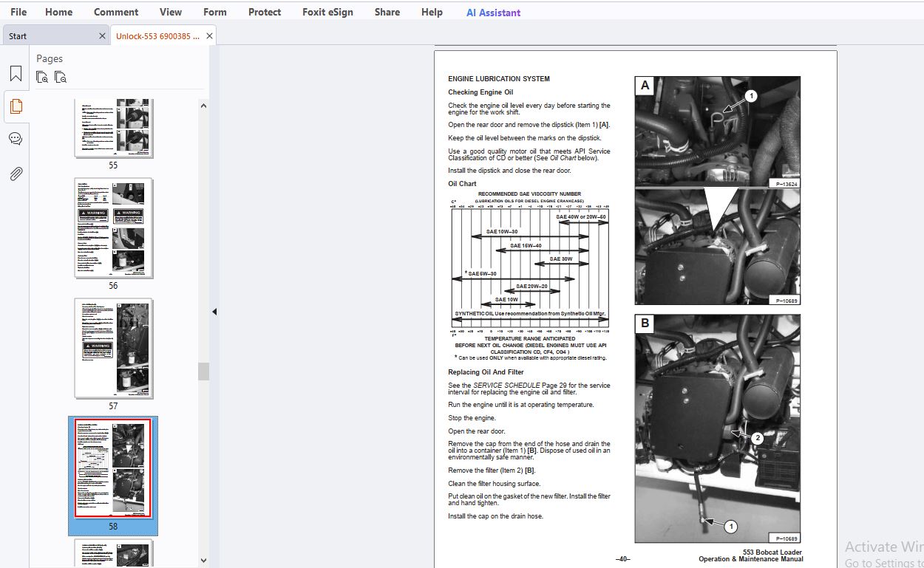This screenshot has height=568, width=924.
Task: Click the page number label 55
Action: point(113,165)
